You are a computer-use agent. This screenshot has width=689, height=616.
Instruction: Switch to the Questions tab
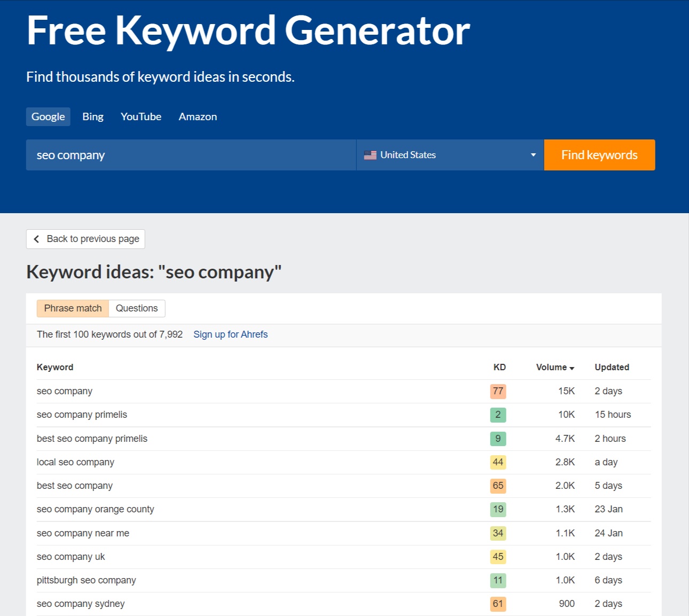(137, 308)
